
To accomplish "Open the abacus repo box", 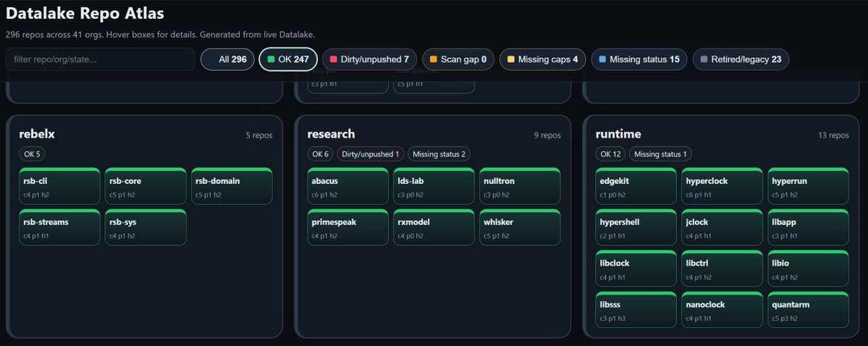I will [348, 186].
